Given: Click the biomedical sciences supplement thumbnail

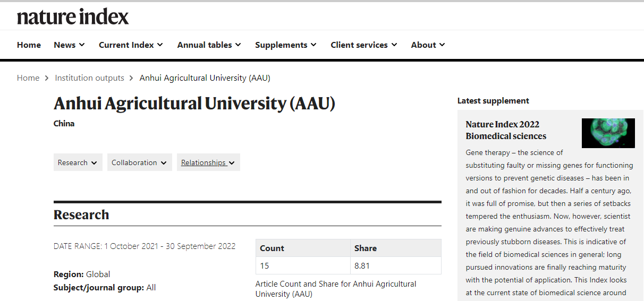Looking at the screenshot, I should click(x=608, y=133).
